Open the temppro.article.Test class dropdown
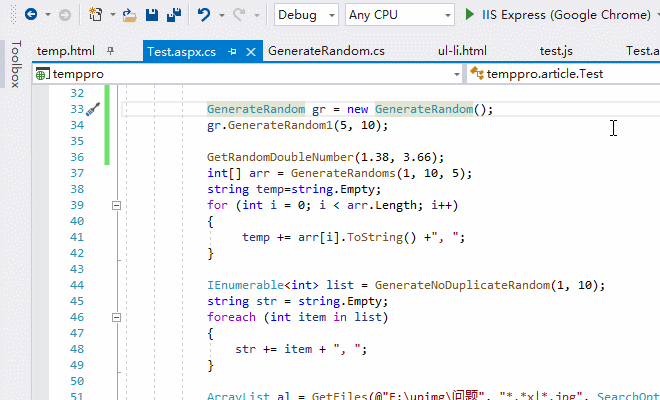660x400 pixels. click(563, 74)
